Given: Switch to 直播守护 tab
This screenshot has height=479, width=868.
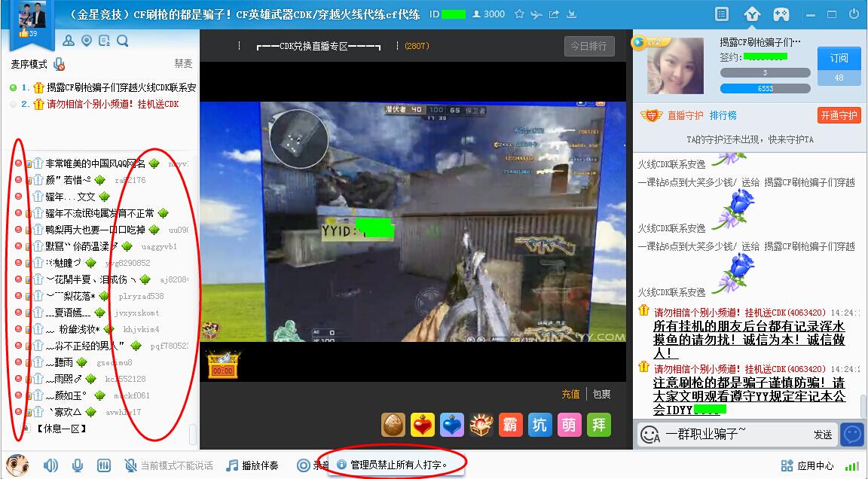Looking at the screenshot, I should (686, 115).
